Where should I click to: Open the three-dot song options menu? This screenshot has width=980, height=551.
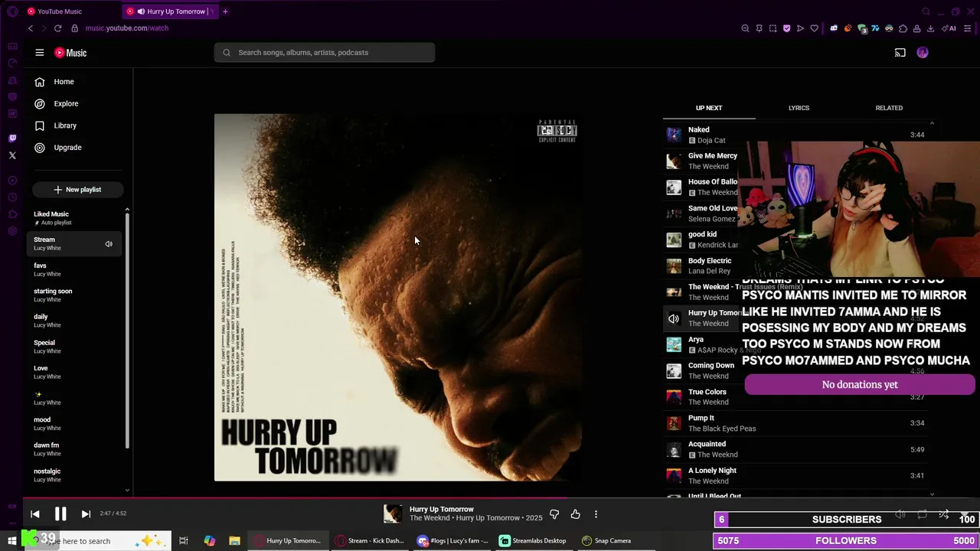tap(596, 514)
